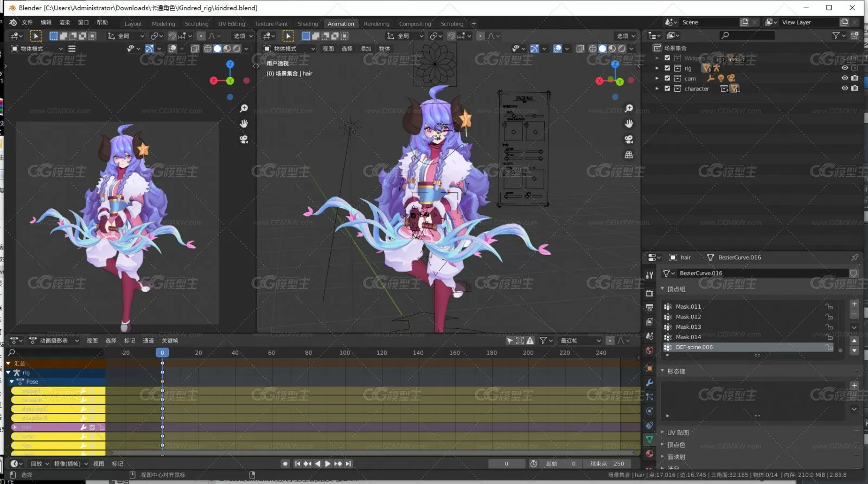Click the hand pan icon in the right viewport
The height and width of the screenshot is (484, 868).
tap(629, 124)
